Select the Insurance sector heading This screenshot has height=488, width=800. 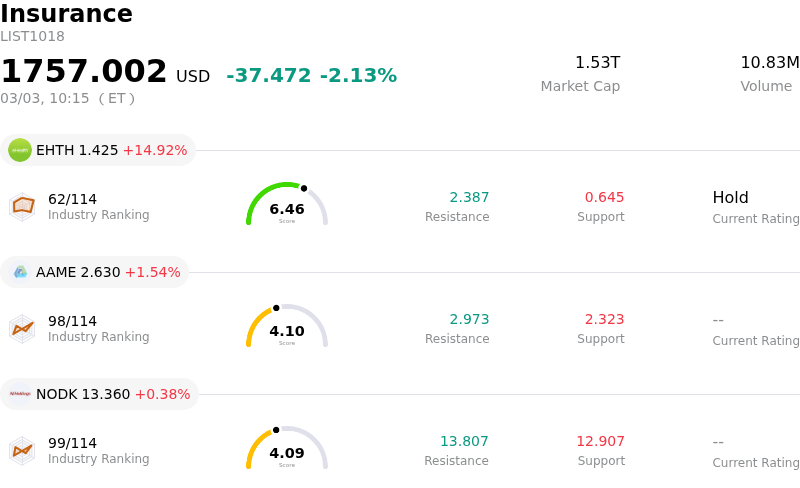[66, 14]
